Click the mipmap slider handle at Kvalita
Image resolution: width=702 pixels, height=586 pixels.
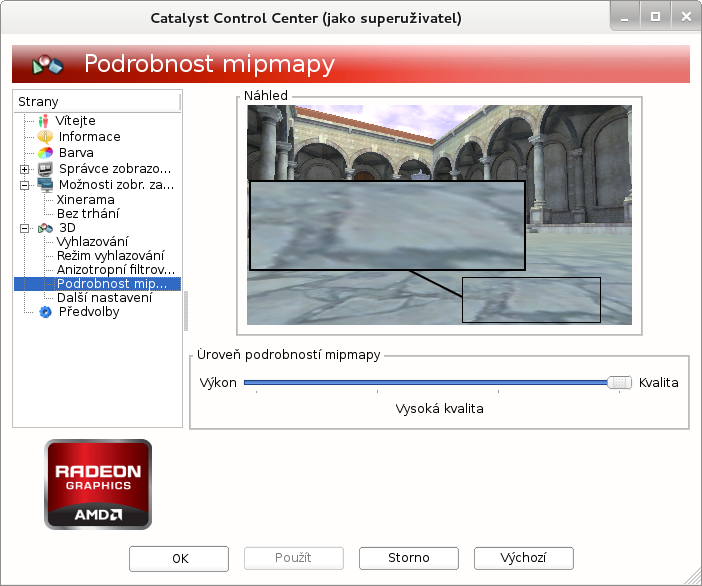pos(620,383)
